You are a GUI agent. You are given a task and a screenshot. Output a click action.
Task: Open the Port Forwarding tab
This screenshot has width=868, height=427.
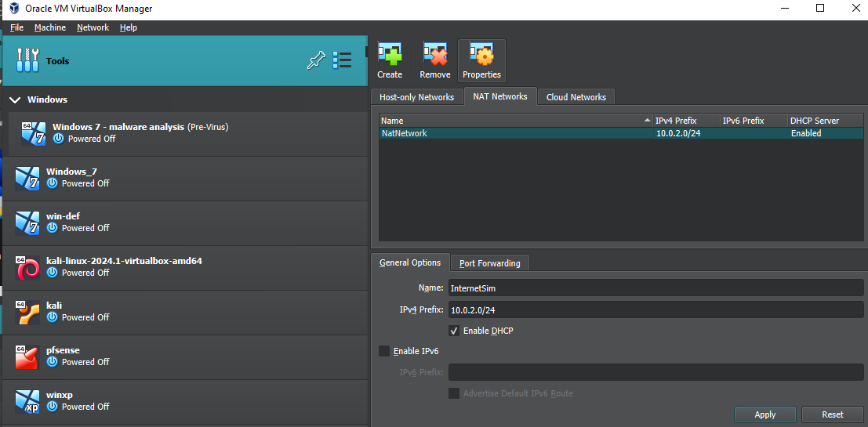click(490, 263)
